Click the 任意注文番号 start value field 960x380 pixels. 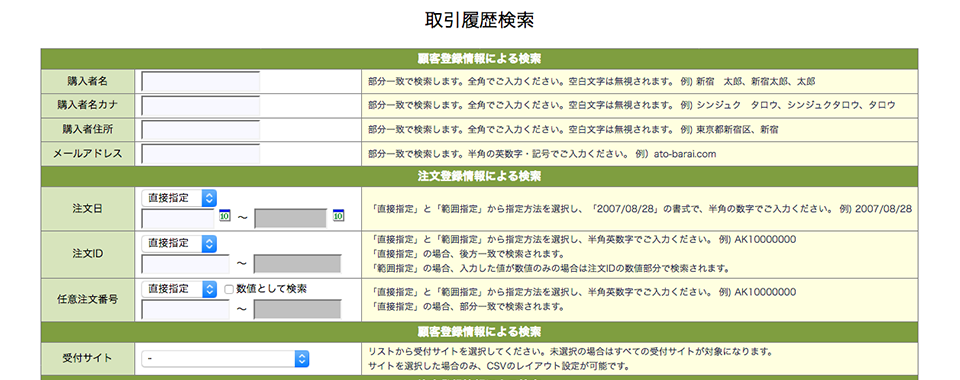click(186, 309)
